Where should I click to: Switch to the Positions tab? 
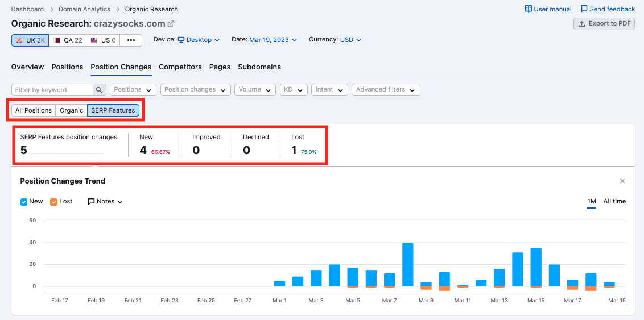67,67
